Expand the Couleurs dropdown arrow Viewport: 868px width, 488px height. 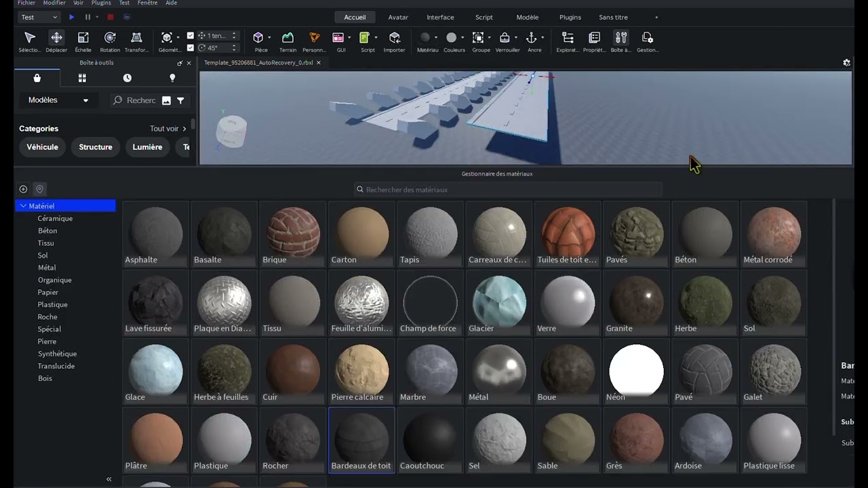pyautogui.click(x=462, y=38)
